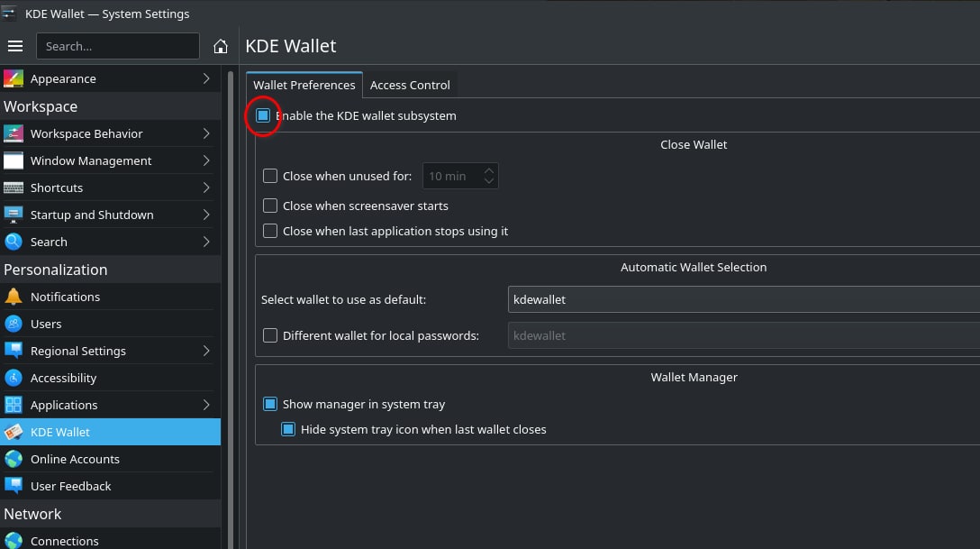Click the Connections network icon

(14, 540)
